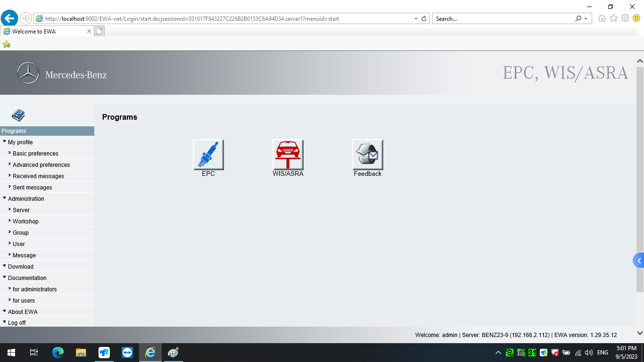The height and width of the screenshot is (362, 644).
Task: Open Received messages
Action: (38, 176)
